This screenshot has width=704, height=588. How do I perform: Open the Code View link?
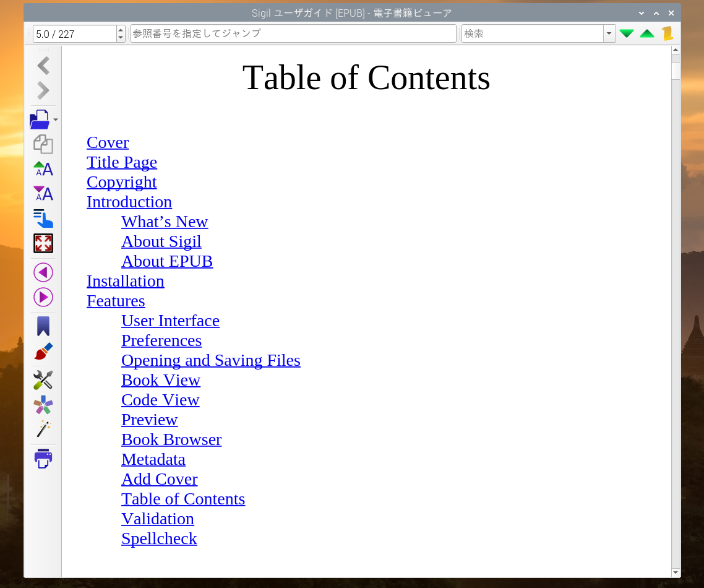tap(160, 399)
